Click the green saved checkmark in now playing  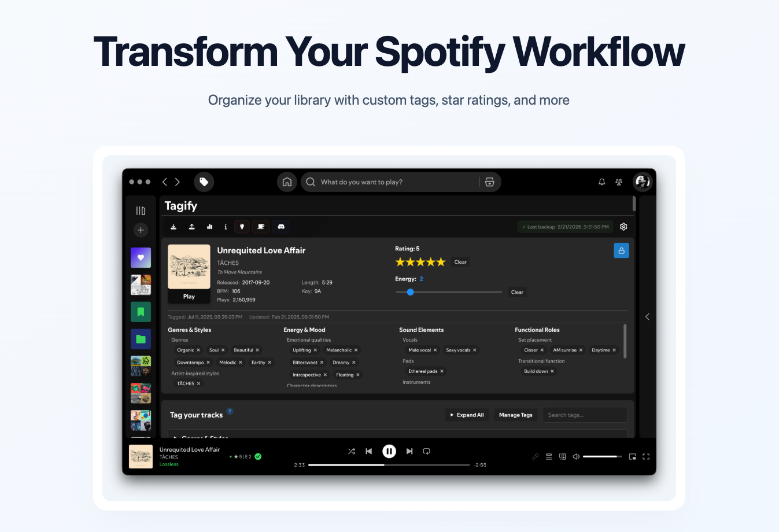click(258, 457)
